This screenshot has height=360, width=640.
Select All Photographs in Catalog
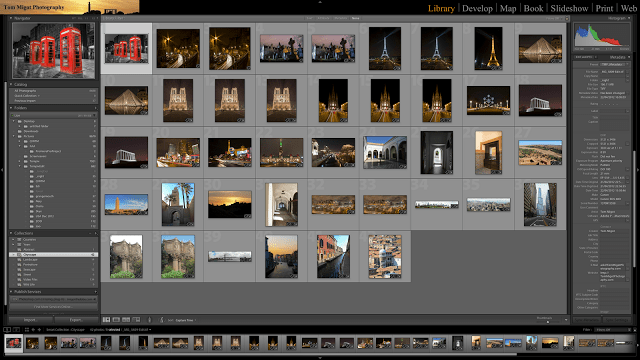[x=53, y=91]
